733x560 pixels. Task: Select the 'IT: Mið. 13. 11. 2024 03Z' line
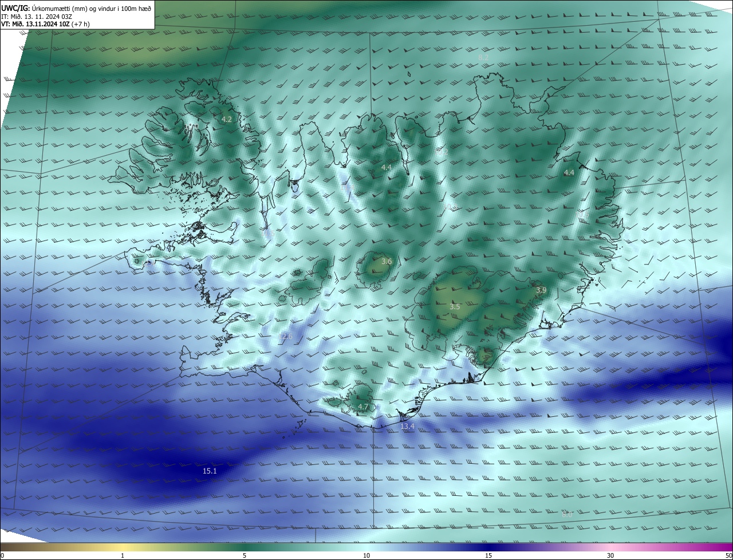(36, 16)
